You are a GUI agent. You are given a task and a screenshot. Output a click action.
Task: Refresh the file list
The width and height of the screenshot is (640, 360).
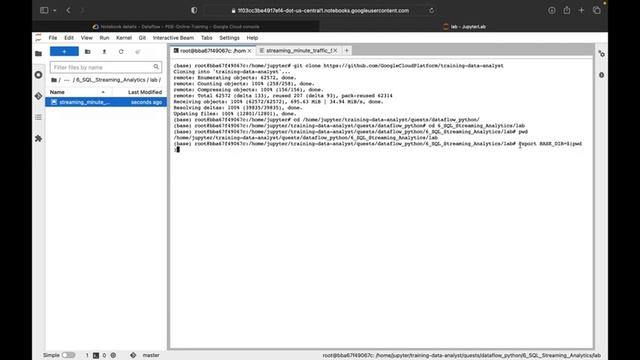(121, 52)
